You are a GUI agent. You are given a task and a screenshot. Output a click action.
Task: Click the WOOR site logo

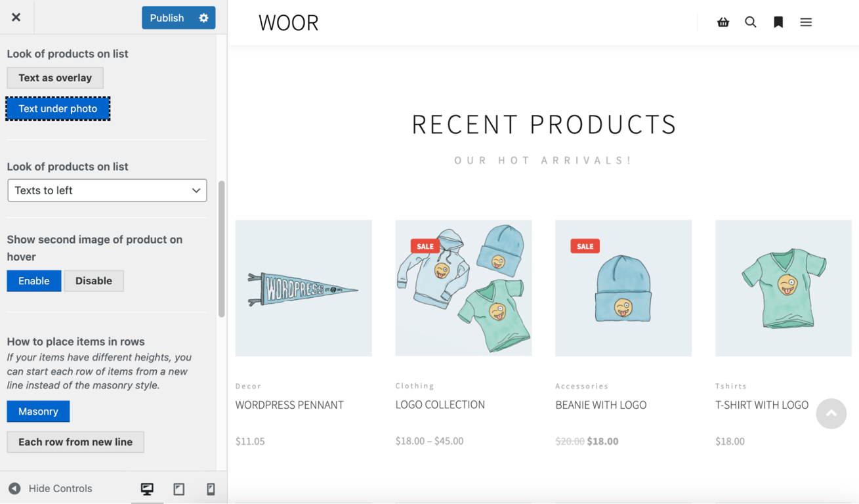tap(289, 22)
